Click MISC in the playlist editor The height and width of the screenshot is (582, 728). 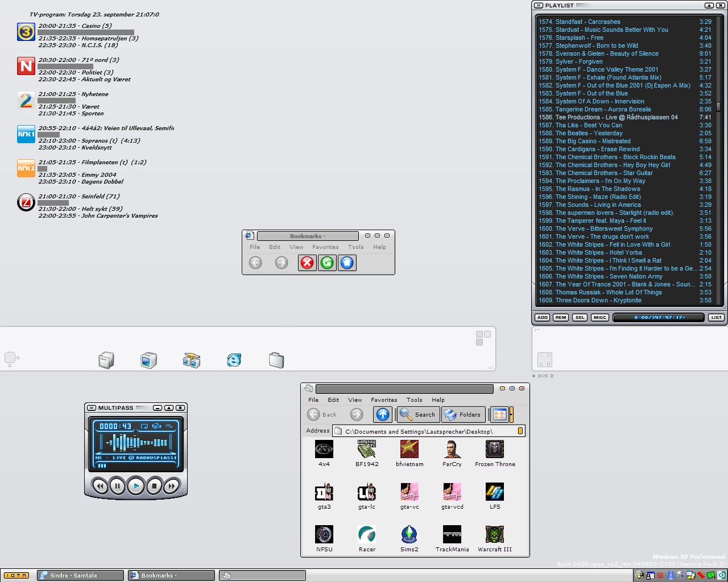pos(600,318)
